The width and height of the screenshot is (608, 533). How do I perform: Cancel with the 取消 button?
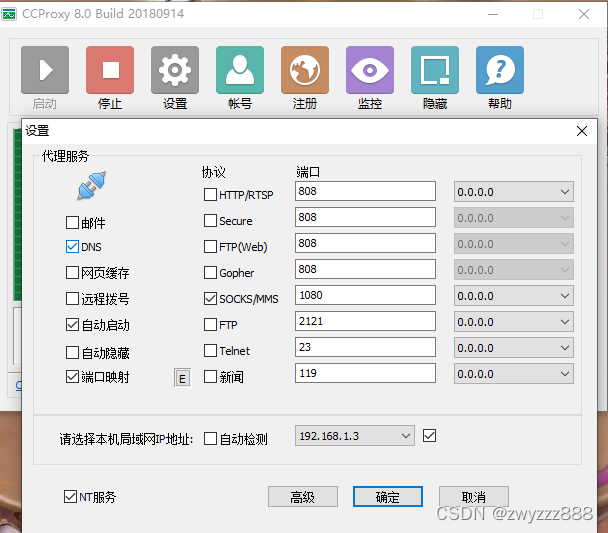(x=474, y=497)
